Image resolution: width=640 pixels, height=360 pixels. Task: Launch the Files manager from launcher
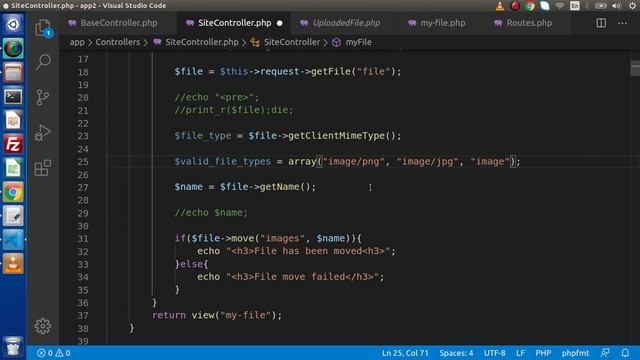(13, 72)
